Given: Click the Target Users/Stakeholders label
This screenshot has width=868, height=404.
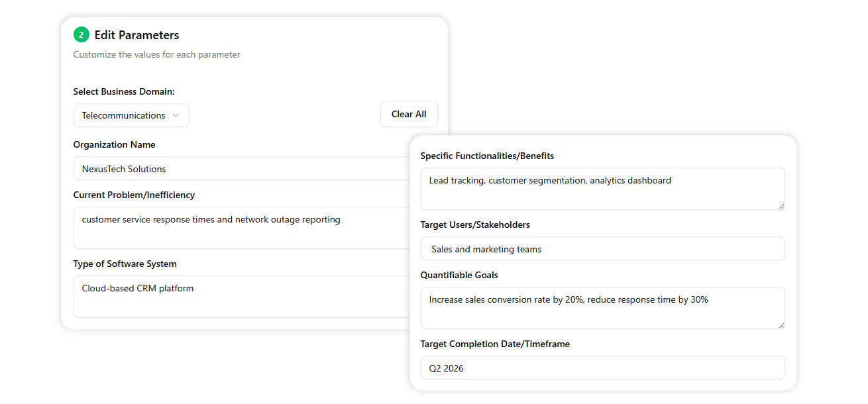Looking at the screenshot, I should pyautogui.click(x=475, y=225).
